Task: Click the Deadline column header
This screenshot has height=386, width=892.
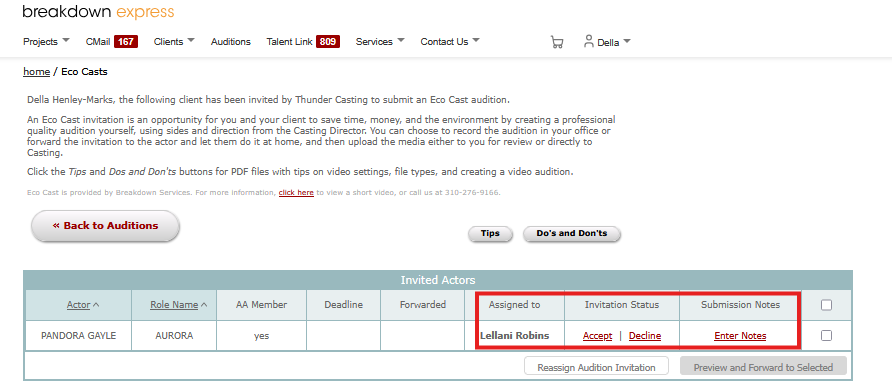Action: [344, 305]
